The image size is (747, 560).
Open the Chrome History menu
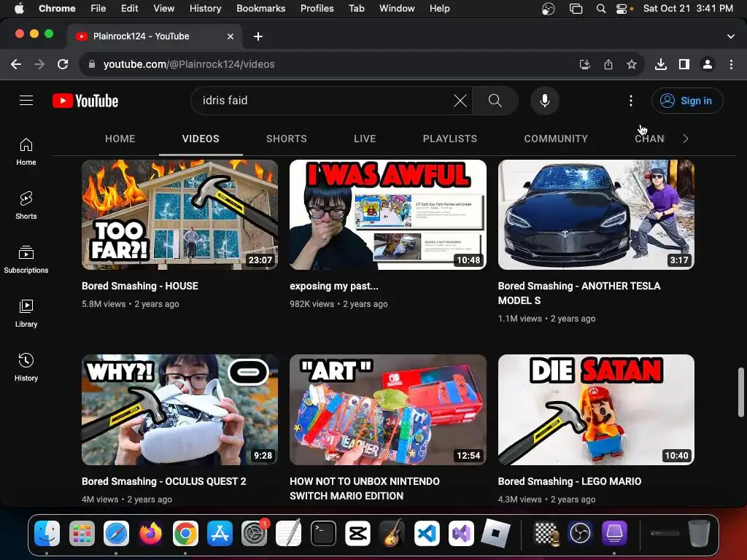pos(205,8)
